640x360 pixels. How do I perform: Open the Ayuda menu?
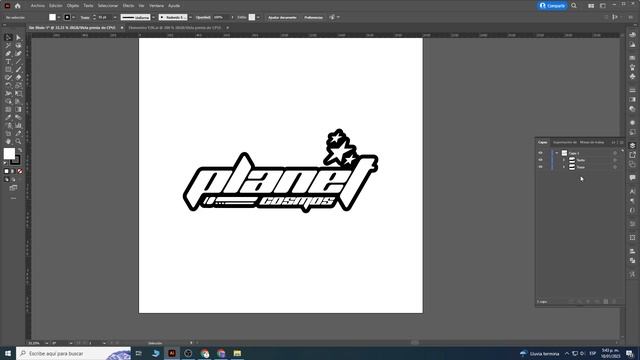click(x=174, y=6)
